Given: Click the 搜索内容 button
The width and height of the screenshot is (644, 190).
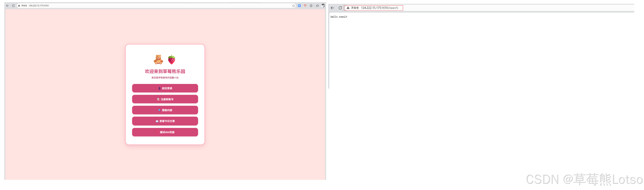Looking at the screenshot, I should (x=165, y=110).
